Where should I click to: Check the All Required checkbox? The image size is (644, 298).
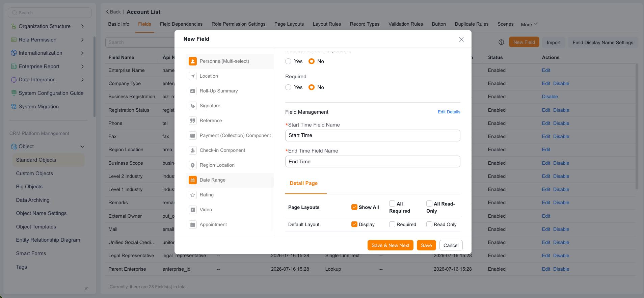[392, 204]
